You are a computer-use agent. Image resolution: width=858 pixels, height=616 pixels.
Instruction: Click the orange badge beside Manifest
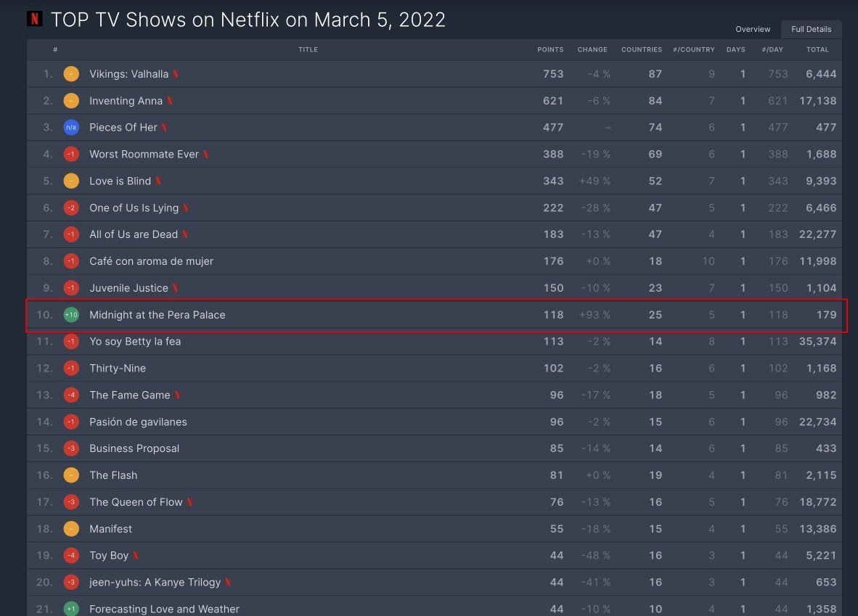[71, 529]
